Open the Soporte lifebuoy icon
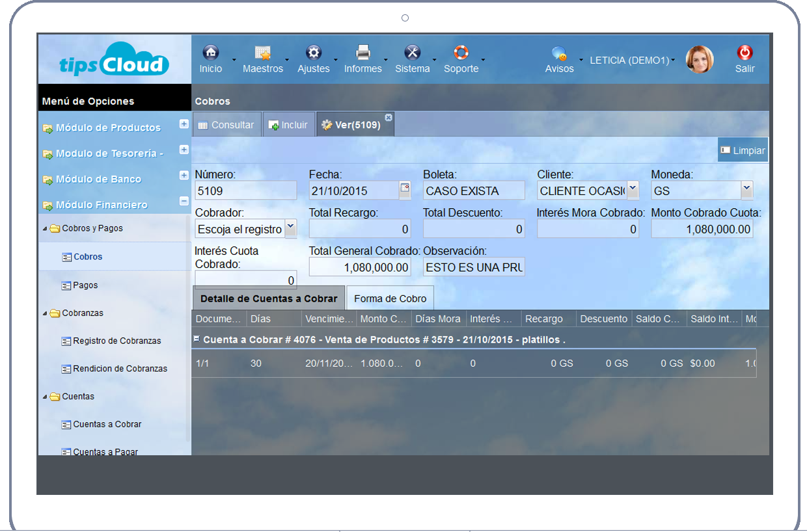 pyautogui.click(x=461, y=53)
